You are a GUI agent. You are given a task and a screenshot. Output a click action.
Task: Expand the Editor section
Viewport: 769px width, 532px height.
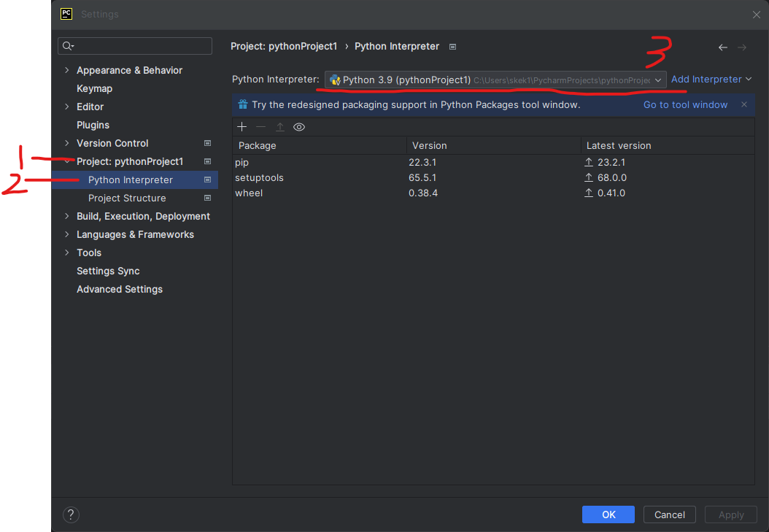pyautogui.click(x=66, y=107)
